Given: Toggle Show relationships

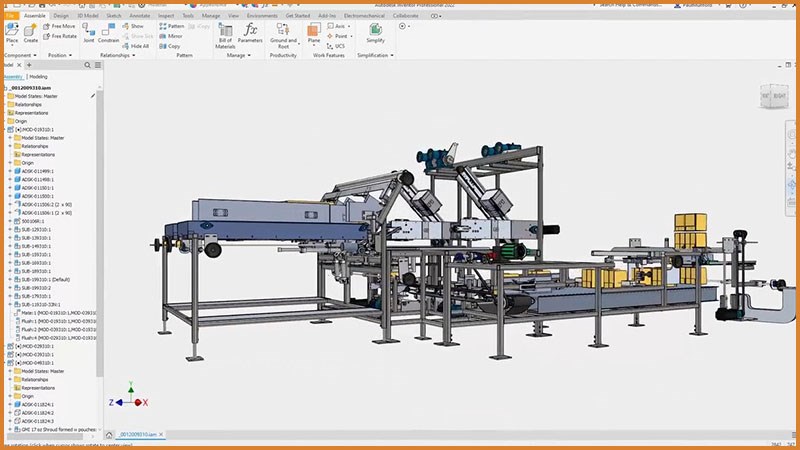Looking at the screenshot, I should [136, 26].
